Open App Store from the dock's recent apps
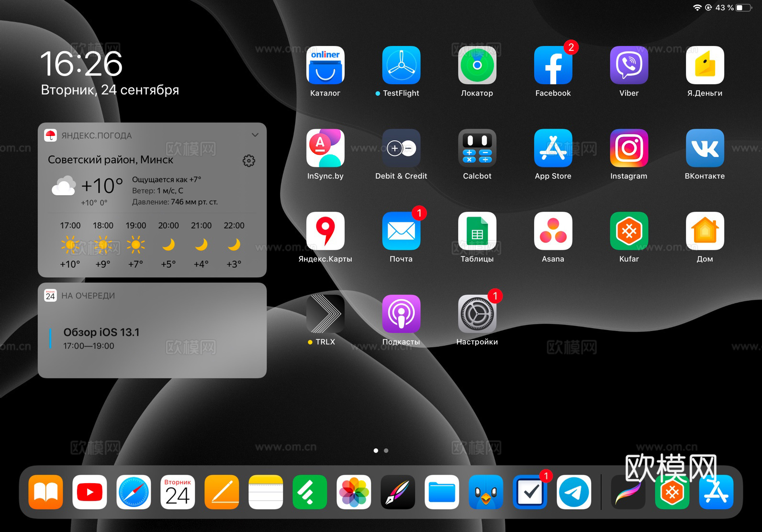 tap(716, 492)
